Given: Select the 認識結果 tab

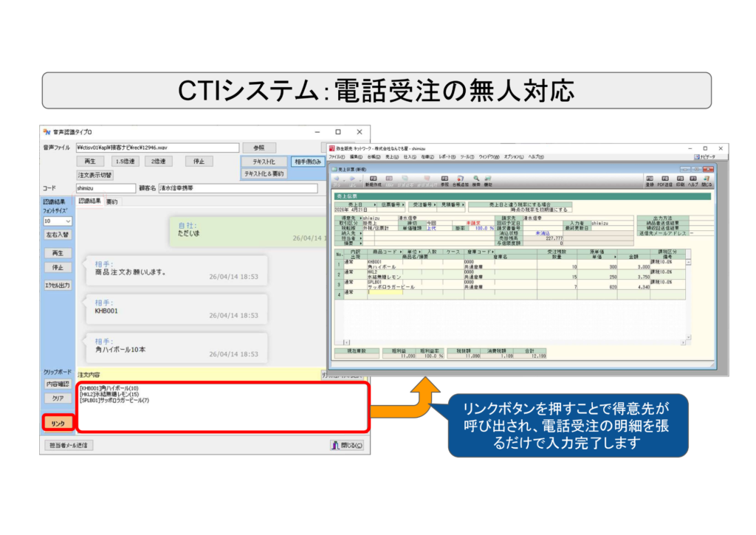Looking at the screenshot, I should [x=89, y=201].
